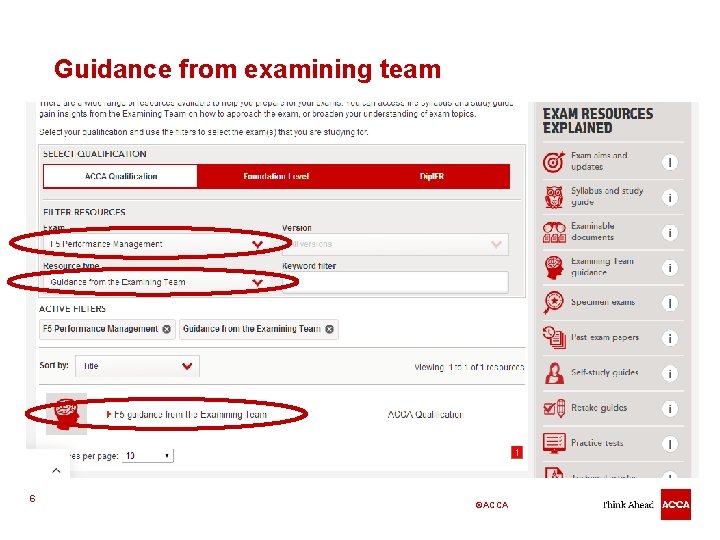Go to page 1 of results

coord(517,453)
